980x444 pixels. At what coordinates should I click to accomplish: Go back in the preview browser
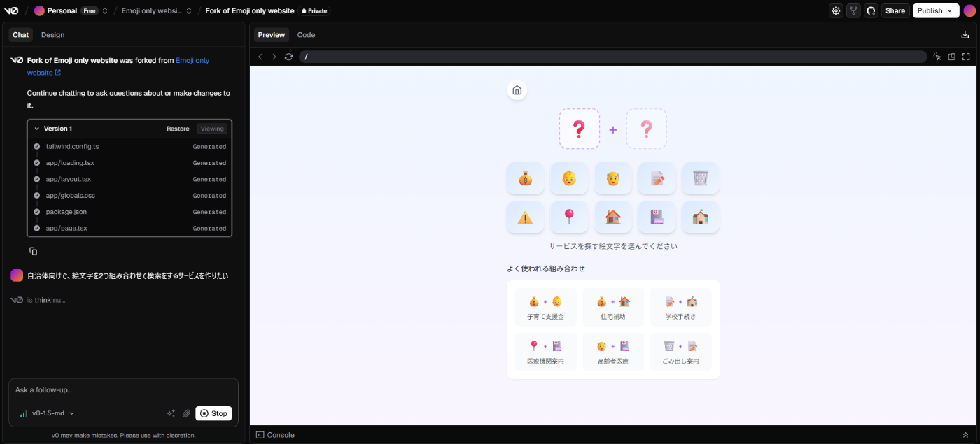pos(260,57)
